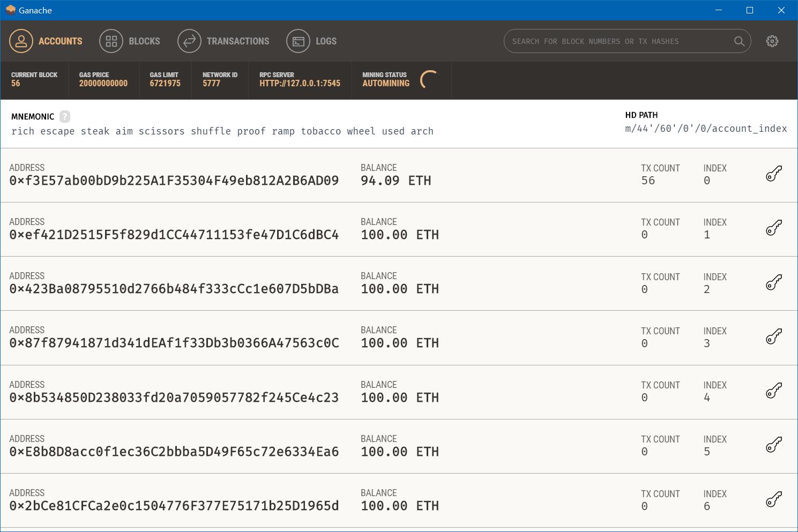This screenshot has width=798, height=532.
Task: Select address 0x423Ba08795510d2766b484f333cCc1e607D5bDBa
Action: [174, 289]
